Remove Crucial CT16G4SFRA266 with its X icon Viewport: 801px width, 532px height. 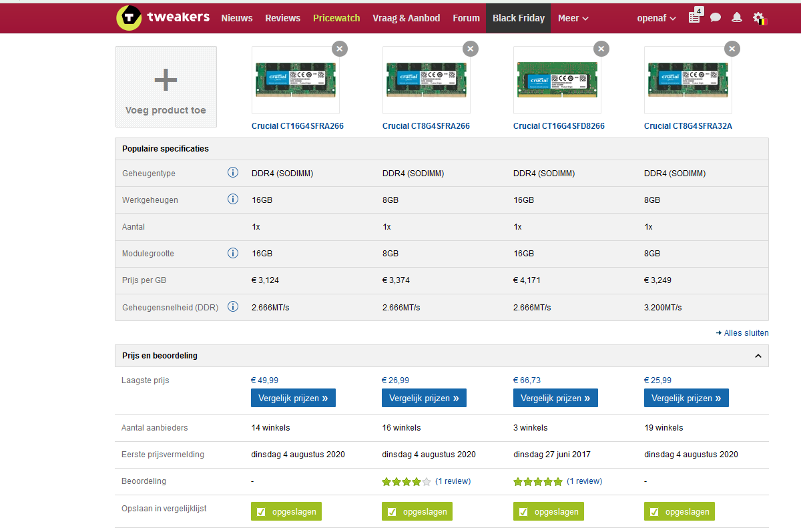(x=340, y=49)
